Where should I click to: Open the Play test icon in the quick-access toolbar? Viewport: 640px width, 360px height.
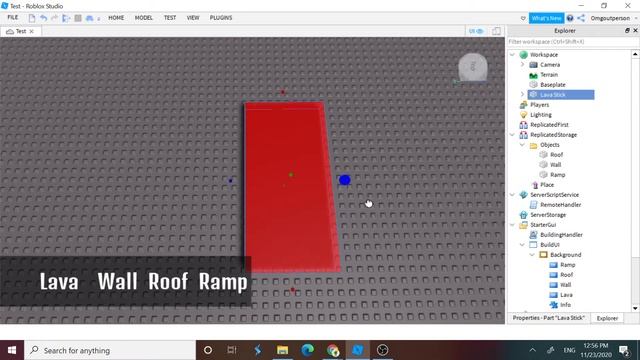(x=66, y=18)
